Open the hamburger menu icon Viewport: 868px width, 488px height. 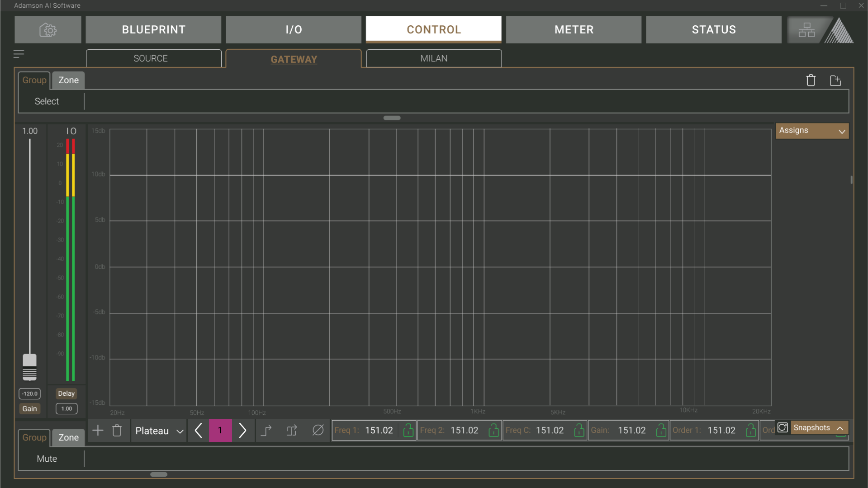click(x=19, y=54)
